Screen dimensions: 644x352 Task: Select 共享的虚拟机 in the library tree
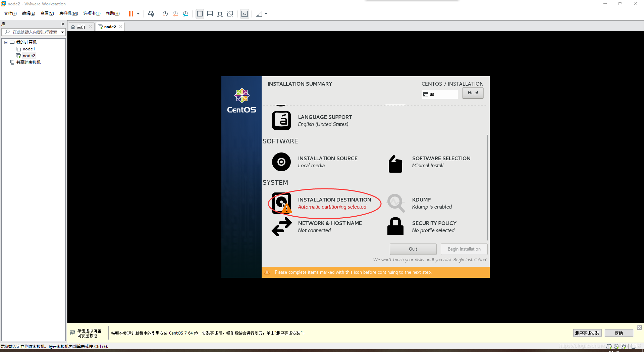29,62
